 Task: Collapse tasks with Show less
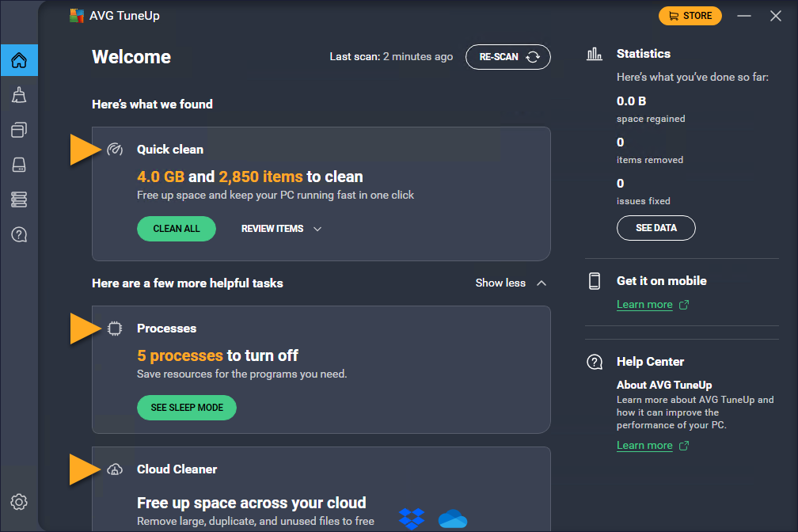(511, 283)
